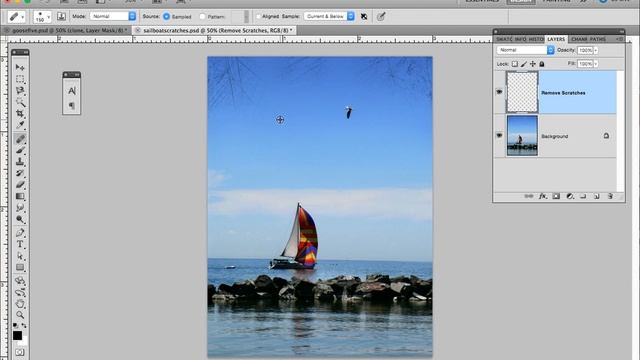Swap foreground and background colors
This screenshot has width=640, height=360.
[24, 326]
